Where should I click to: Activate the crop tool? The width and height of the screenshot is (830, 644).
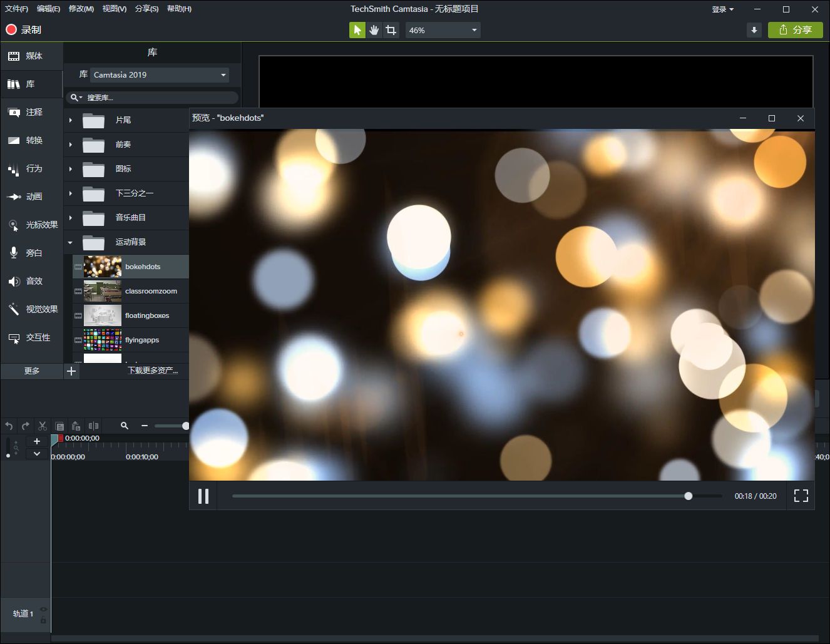pos(391,30)
